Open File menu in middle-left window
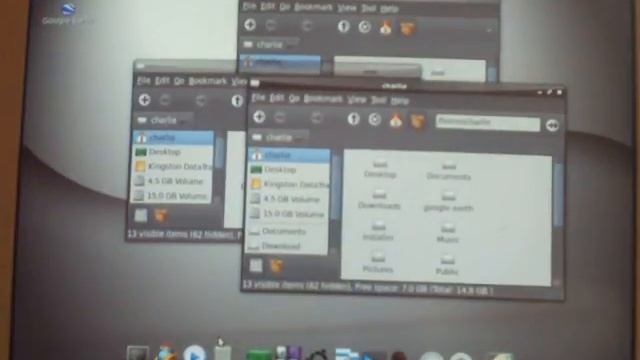This screenshot has height=360, width=640. pos(144,81)
